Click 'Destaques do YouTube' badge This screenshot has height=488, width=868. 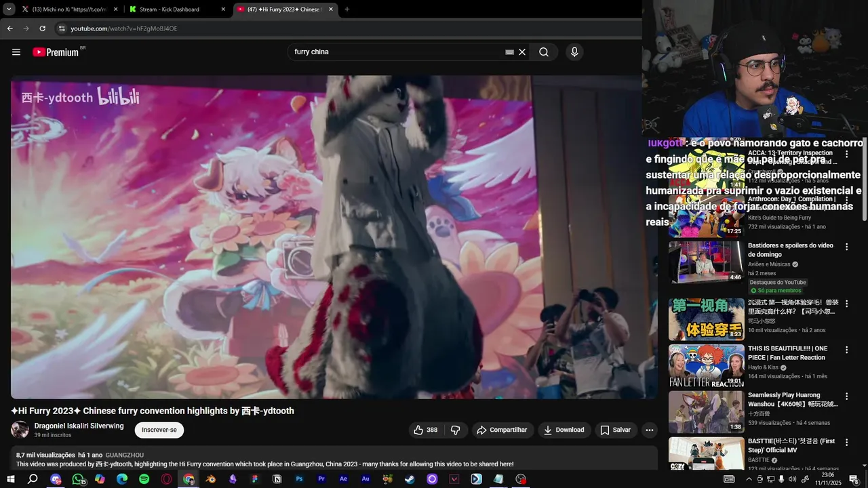tap(778, 282)
